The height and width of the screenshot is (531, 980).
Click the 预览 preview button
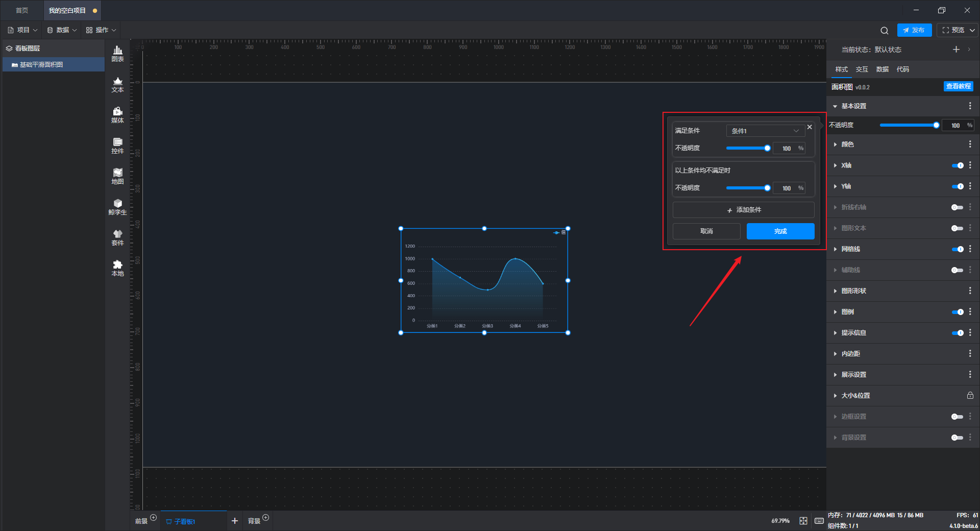(x=953, y=30)
